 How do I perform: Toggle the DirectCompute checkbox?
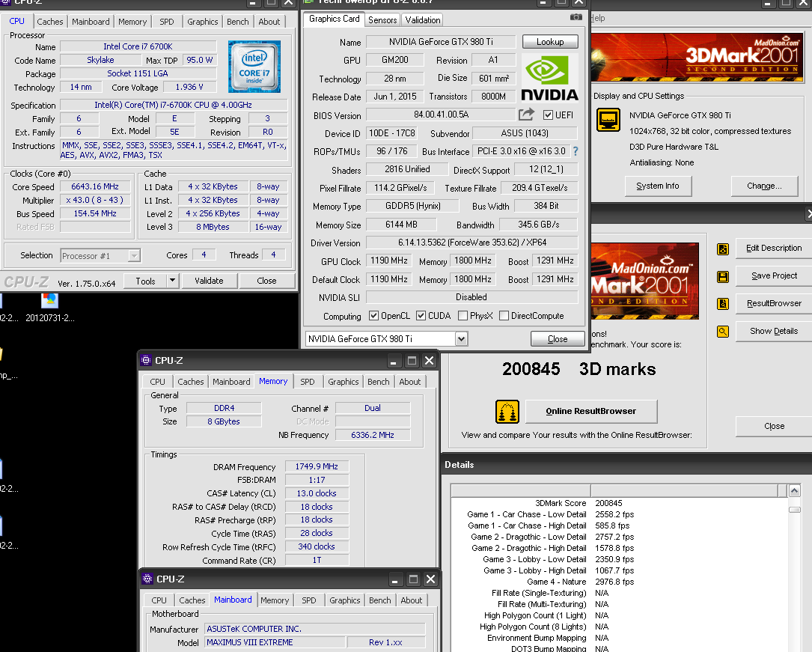pyautogui.click(x=504, y=315)
